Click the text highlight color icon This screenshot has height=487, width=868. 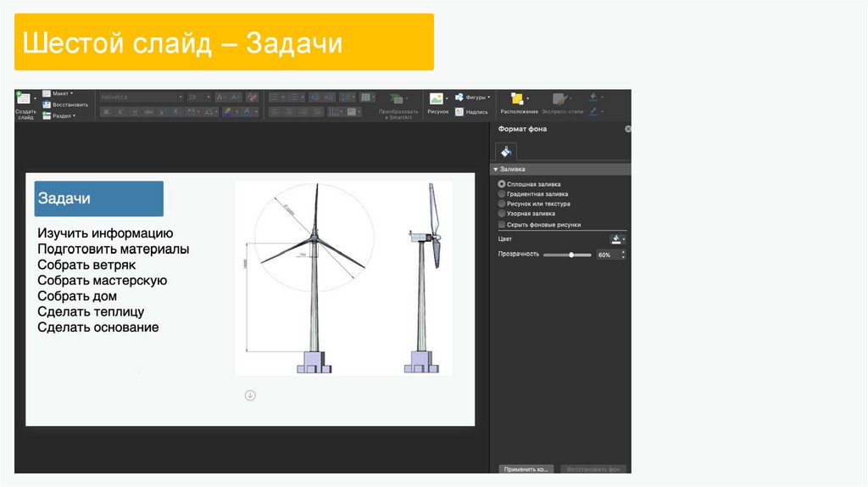click(x=229, y=111)
